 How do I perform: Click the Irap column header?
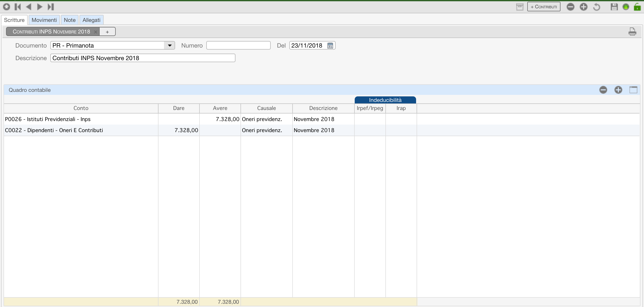pos(401,108)
